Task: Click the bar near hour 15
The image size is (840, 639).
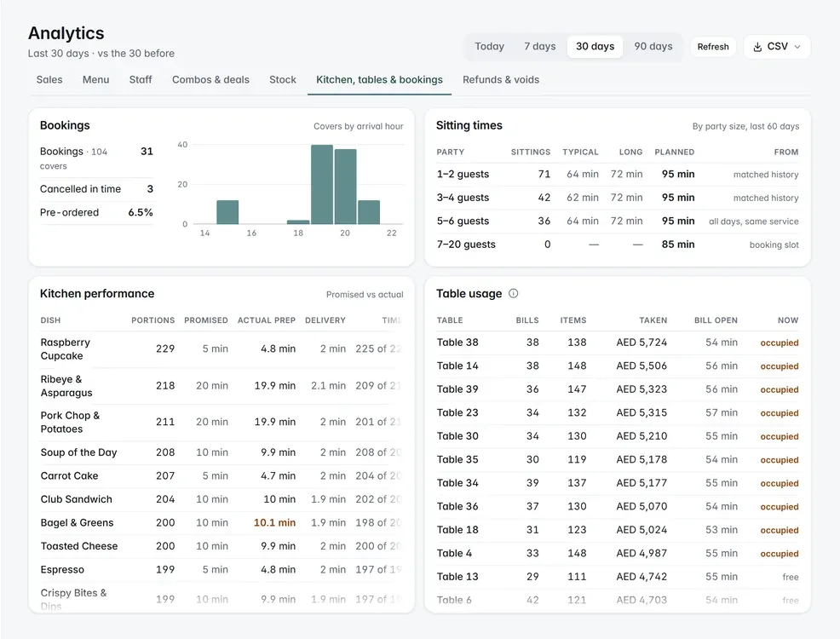Action: 227,212
